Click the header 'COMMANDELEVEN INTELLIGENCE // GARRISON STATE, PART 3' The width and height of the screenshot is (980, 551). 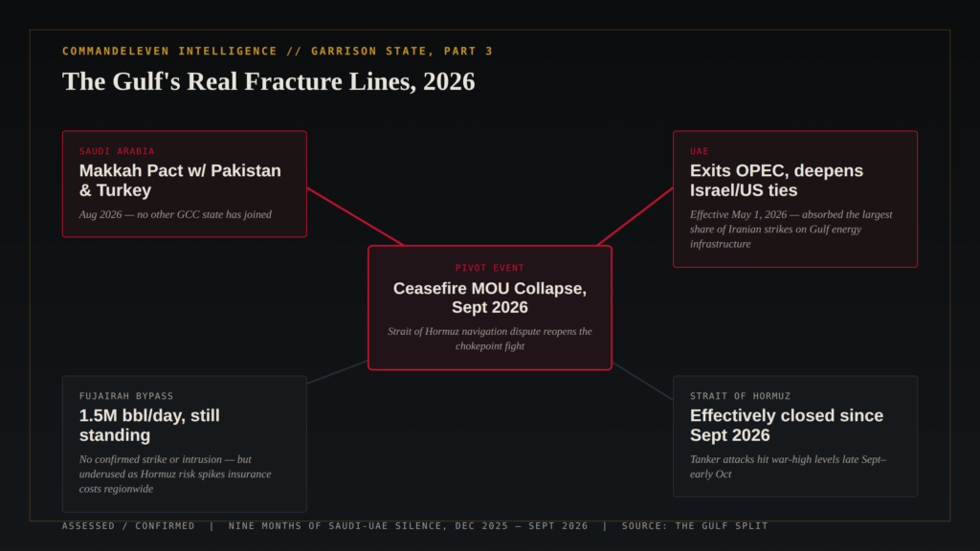click(278, 52)
